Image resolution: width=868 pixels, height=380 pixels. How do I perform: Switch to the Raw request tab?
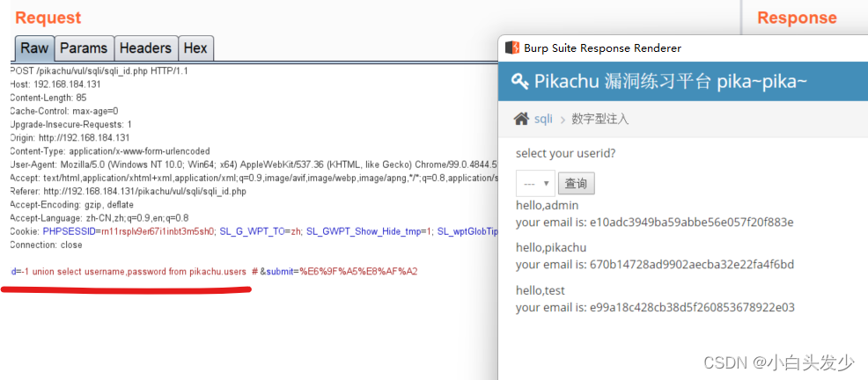(34, 48)
